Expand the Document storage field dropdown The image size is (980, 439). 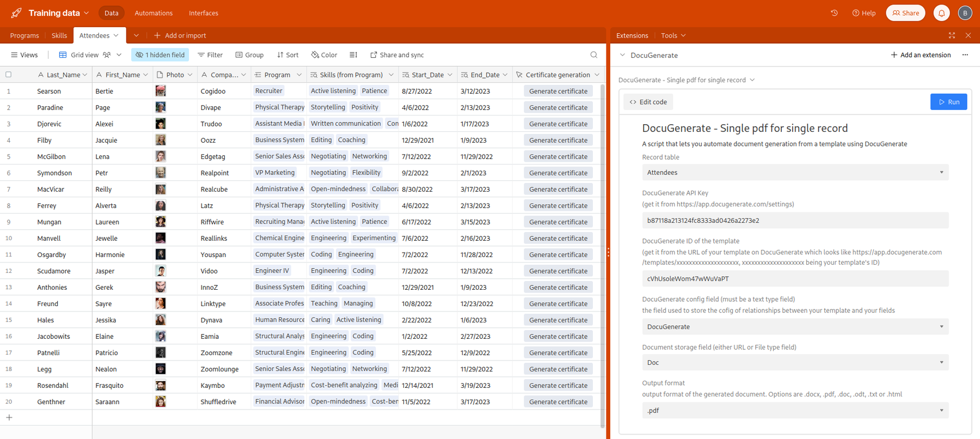795,363
